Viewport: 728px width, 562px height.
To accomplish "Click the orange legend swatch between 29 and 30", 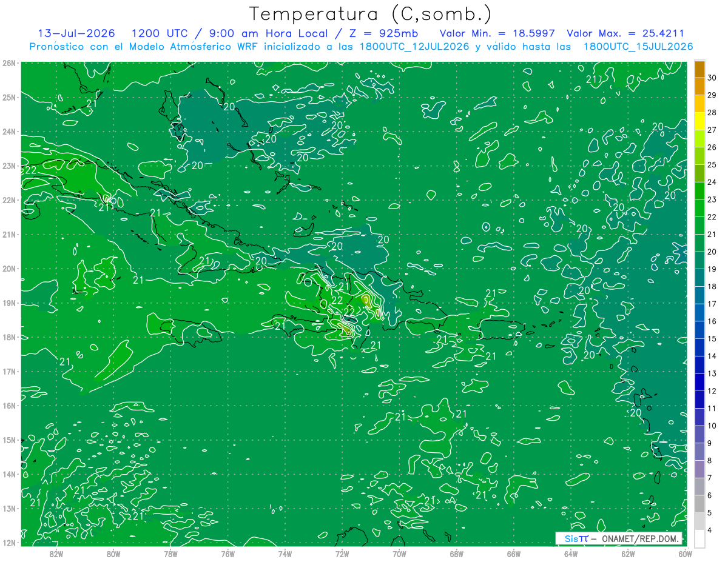I will (699, 86).
